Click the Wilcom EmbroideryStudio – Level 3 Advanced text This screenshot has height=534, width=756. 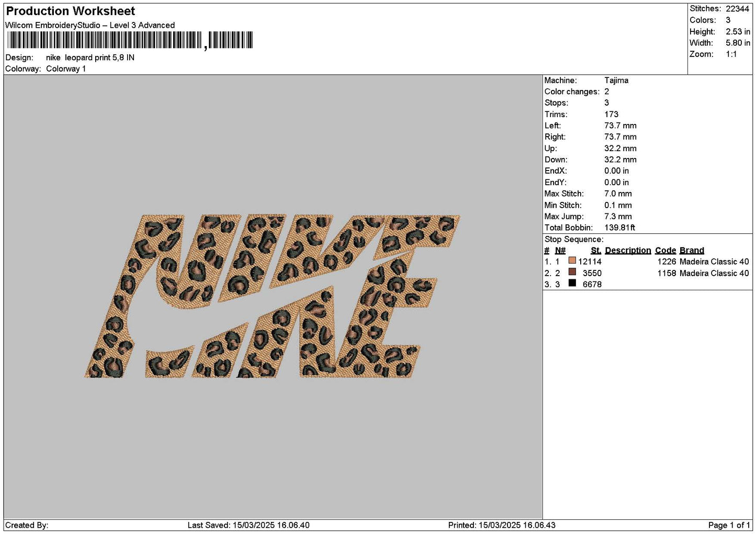coord(90,25)
